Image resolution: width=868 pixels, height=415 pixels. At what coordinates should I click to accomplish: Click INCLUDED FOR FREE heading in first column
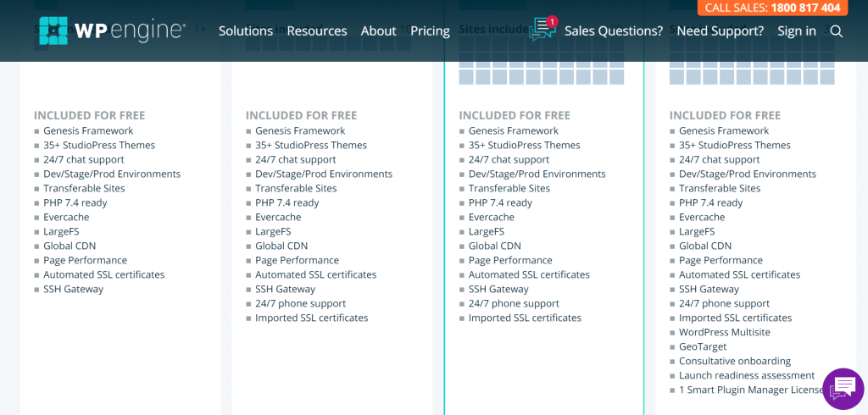tap(90, 115)
